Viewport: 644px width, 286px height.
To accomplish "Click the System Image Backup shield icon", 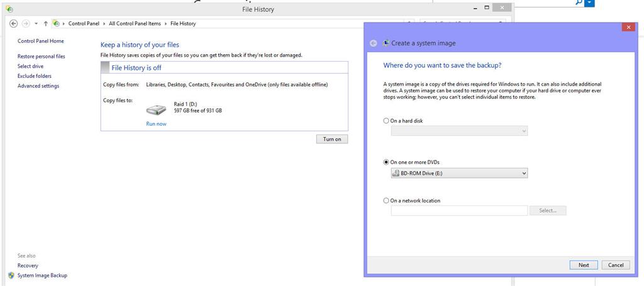I will pos(11,275).
